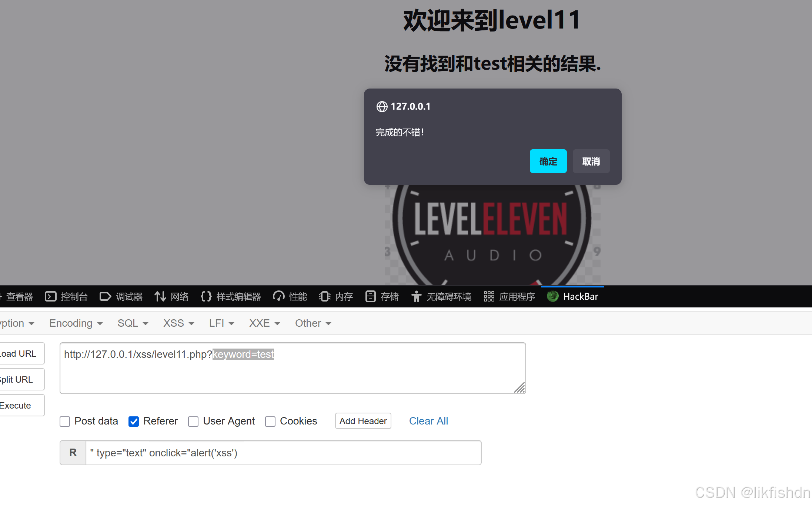
Task: Click the Clear All link
Action: coord(428,421)
